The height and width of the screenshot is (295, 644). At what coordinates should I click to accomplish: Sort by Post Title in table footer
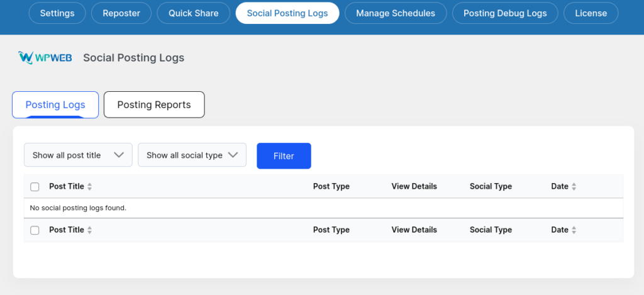(67, 230)
